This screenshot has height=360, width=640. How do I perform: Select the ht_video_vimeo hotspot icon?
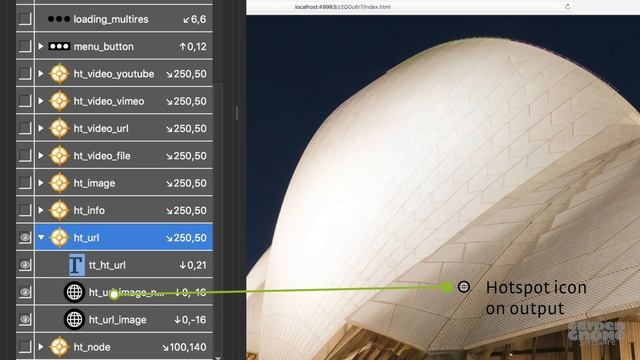point(59,101)
